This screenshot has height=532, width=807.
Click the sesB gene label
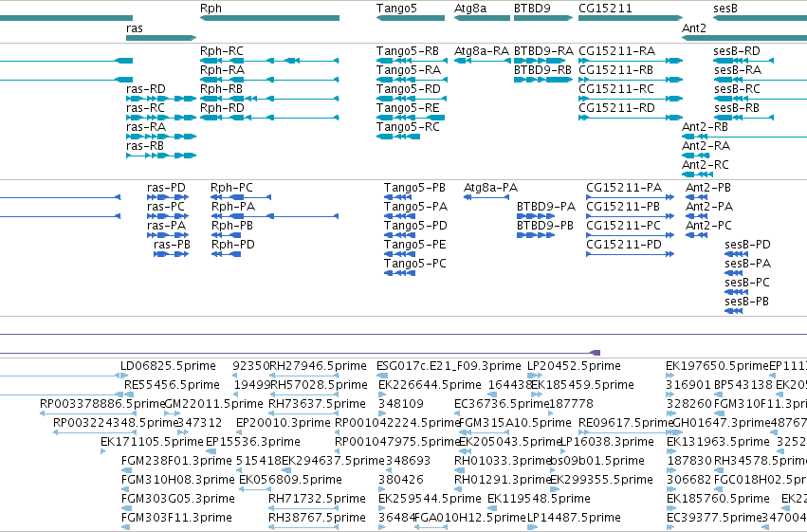pyautogui.click(x=725, y=9)
